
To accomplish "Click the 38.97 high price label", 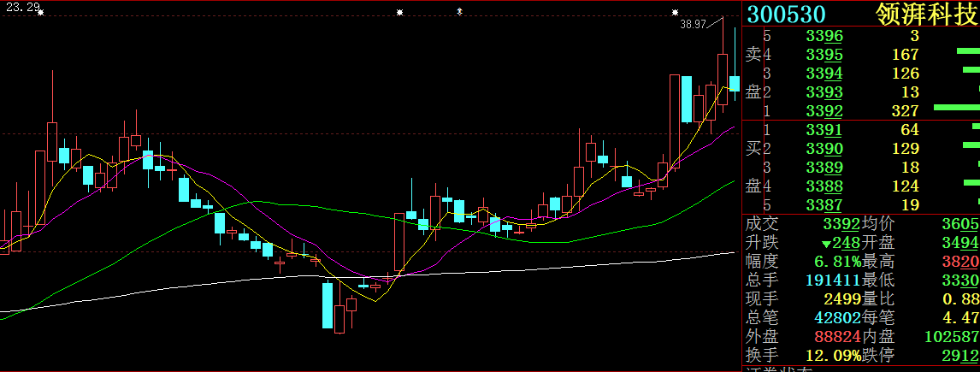I will pos(694,25).
